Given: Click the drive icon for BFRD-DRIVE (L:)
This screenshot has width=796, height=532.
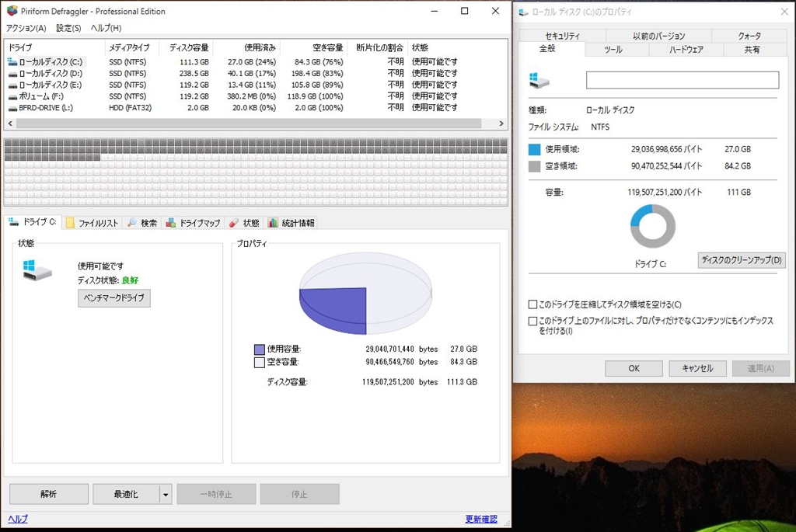Looking at the screenshot, I should [x=12, y=108].
